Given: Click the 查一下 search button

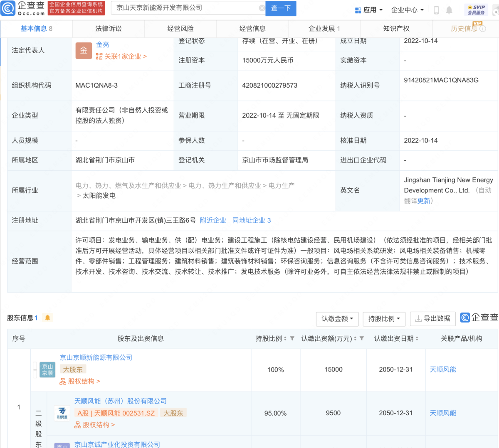Looking at the screenshot, I should coord(281,8).
